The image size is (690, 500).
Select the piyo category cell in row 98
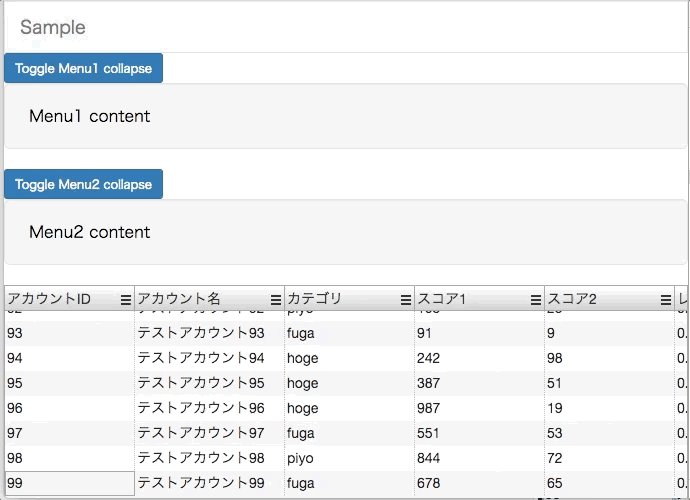point(300,458)
